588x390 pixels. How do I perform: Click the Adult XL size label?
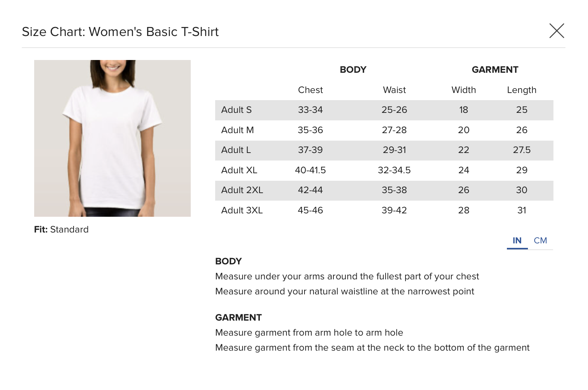[239, 170]
